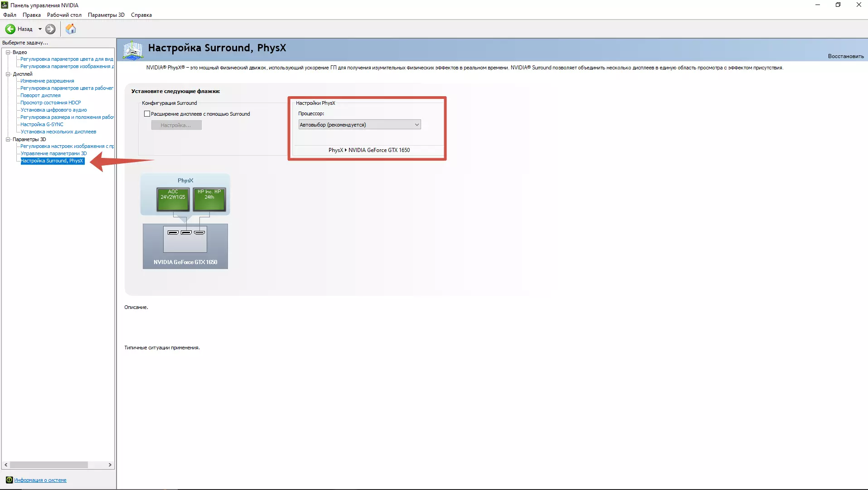Open Регулировка настроек изображения с просмотром
Screen dimensions: 868x490
pos(67,146)
